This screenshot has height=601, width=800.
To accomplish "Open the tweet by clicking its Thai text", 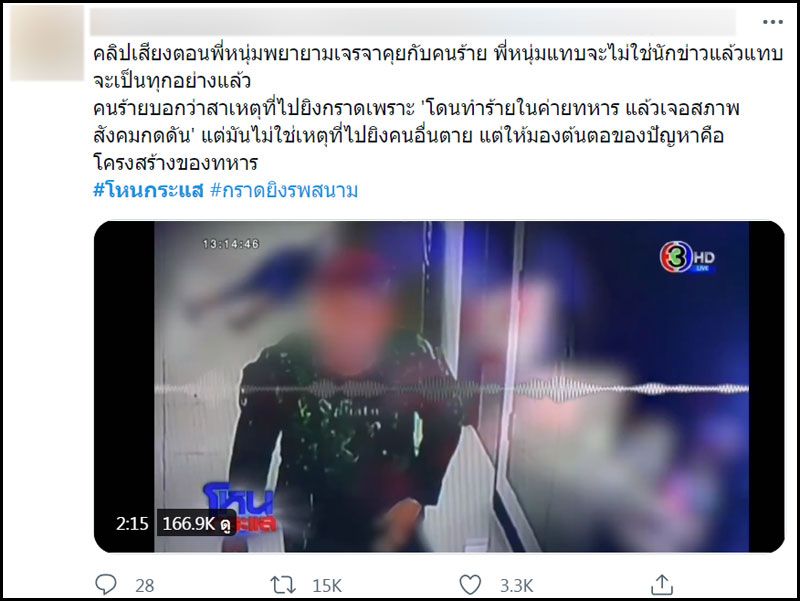I will (x=438, y=108).
